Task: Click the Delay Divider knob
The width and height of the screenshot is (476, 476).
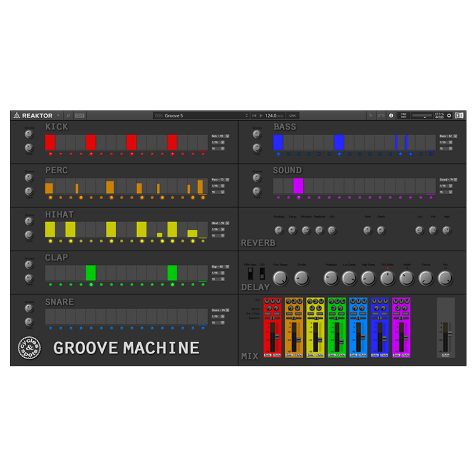Action: (301, 278)
